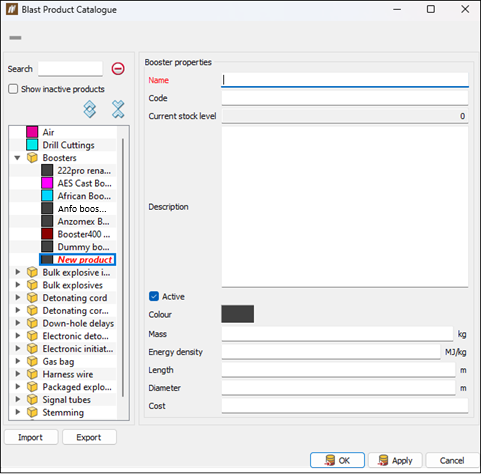
Task: Enable Show inactive products checkbox
Action: click(13, 89)
